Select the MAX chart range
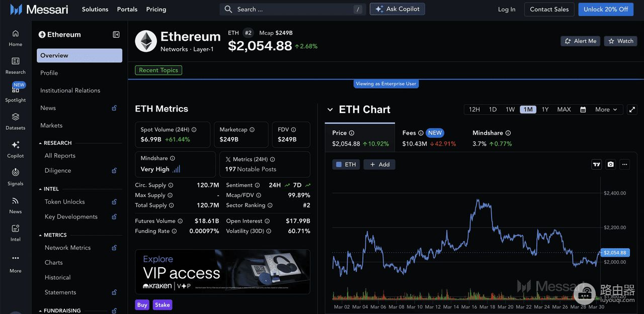644x314 pixels. (564, 110)
